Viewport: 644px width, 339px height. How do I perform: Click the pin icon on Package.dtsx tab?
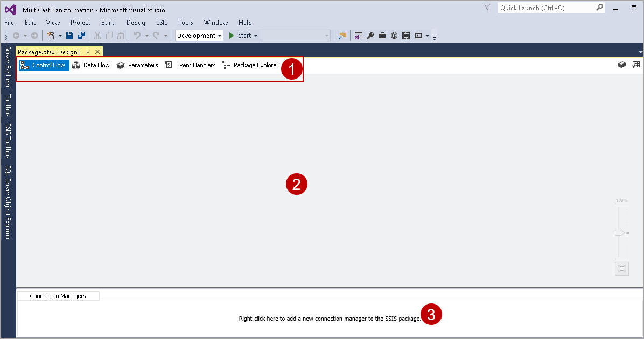pyautogui.click(x=87, y=52)
